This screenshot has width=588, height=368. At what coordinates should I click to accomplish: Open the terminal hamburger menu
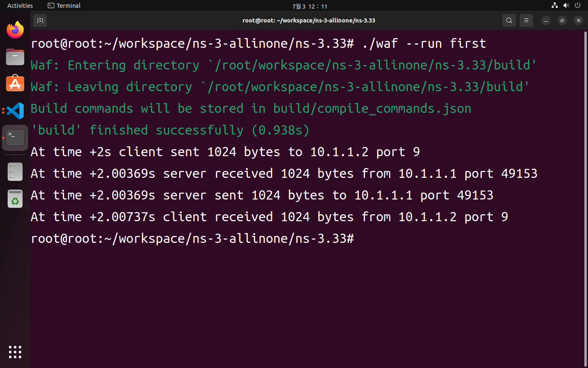[526, 20]
